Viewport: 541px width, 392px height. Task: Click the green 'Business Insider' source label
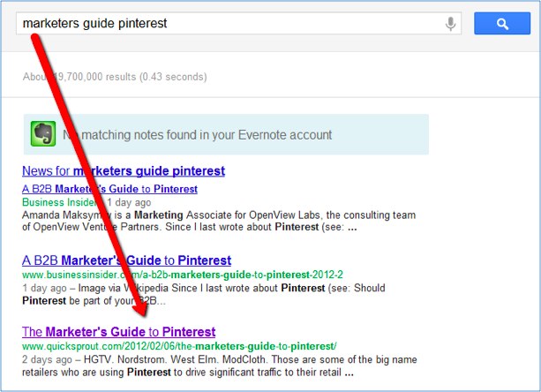click(60, 202)
